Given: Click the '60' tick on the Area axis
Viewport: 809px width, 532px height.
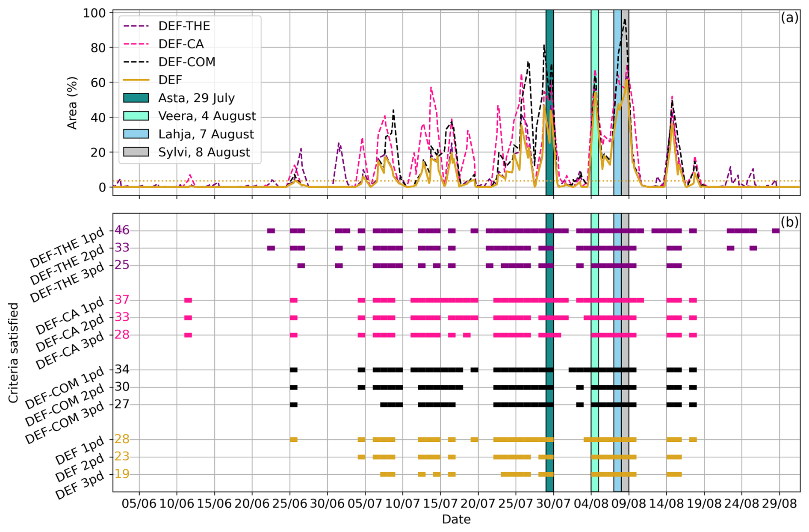Looking at the screenshot, I should tap(98, 83).
